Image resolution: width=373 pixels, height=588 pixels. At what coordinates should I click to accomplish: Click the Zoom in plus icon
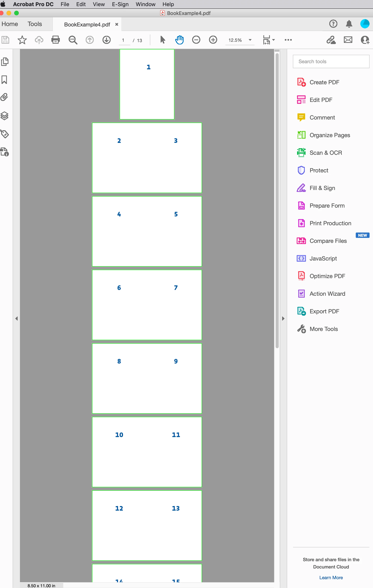(213, 40)
